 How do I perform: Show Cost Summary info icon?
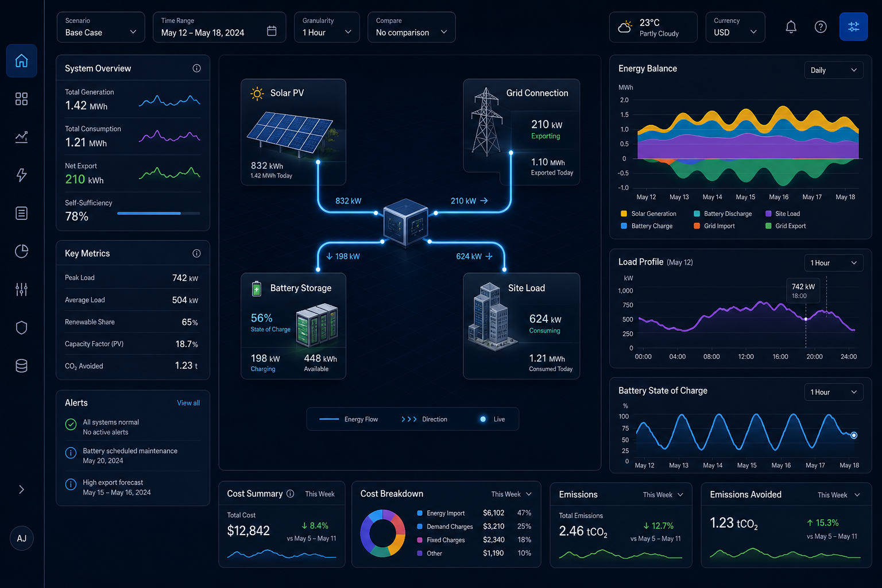(290, 494)
